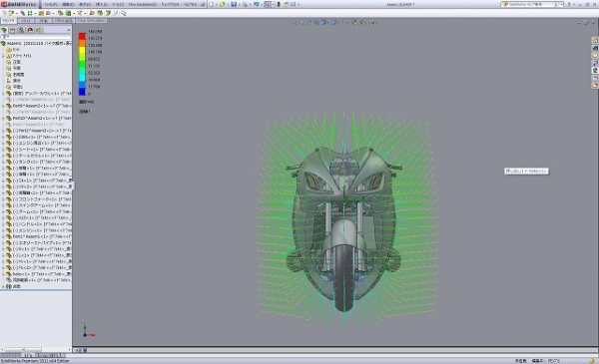Click the Section View icon in view toolbar
The width and height of the screenshot is (599, 364).
(x=316, y=23)
